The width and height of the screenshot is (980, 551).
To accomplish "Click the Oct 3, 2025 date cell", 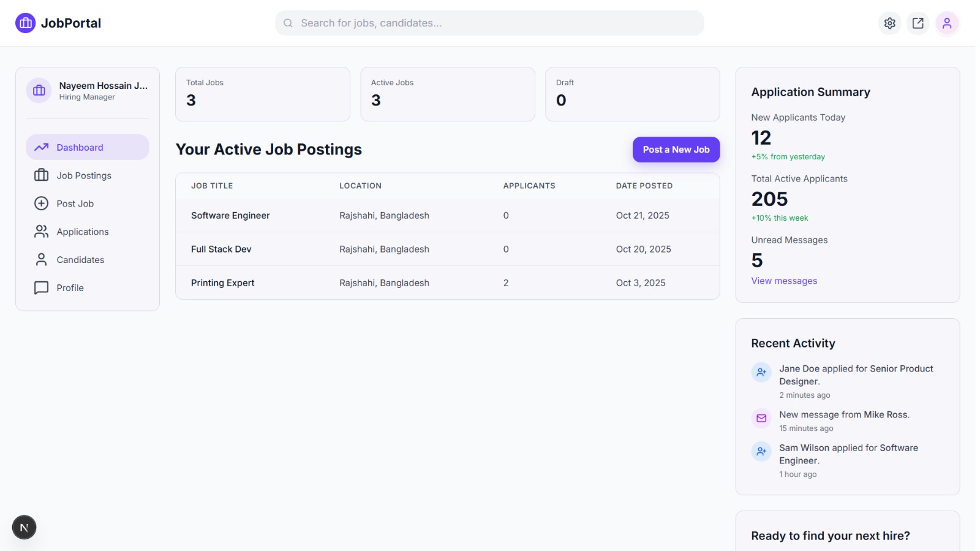I will (641, 283).
